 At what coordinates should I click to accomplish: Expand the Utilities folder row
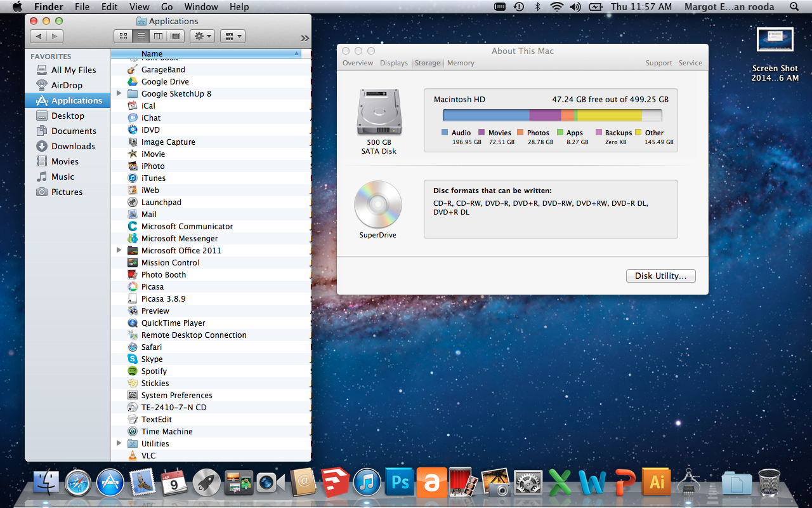click(119, 443)
